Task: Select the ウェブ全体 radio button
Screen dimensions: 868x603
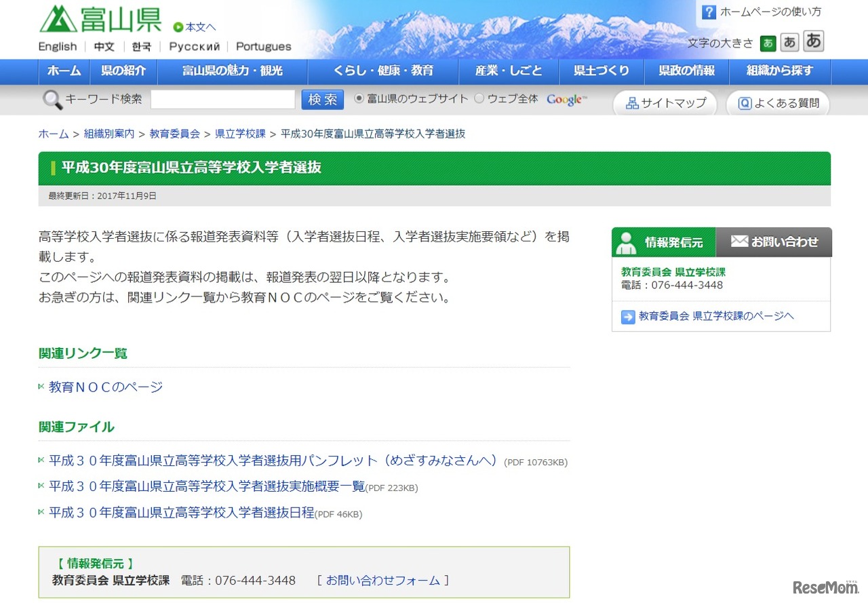Action: [479, 98]
